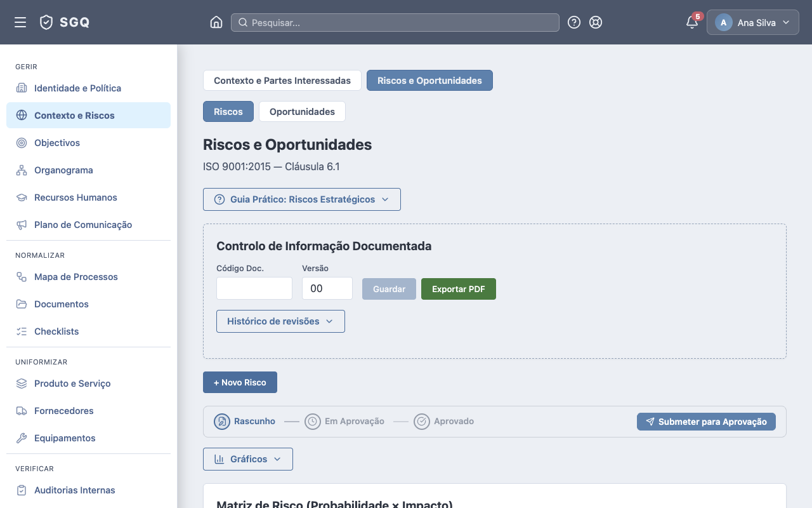
Task: Open the help question-mark icon
Action: (x=574, y=22)
